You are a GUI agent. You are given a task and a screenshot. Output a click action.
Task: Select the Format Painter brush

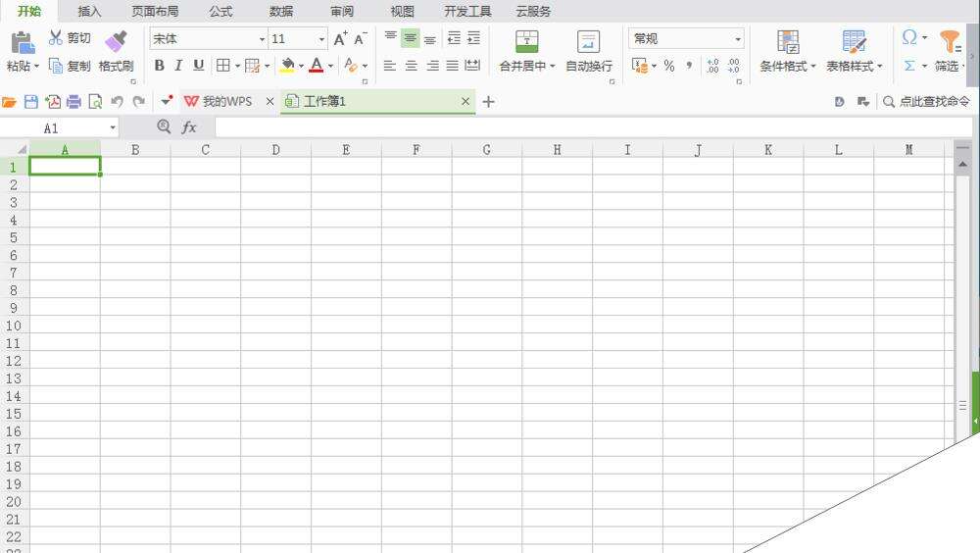(x=116, y=41)
